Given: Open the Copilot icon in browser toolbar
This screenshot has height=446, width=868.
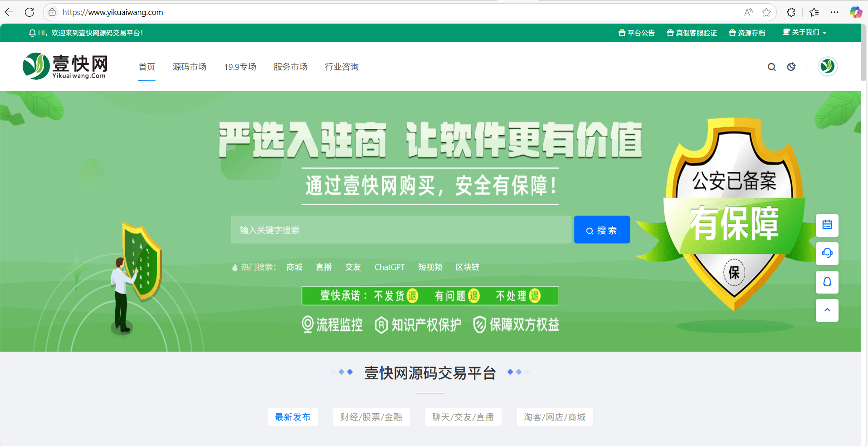Looking at the screenshot, I should [856, 12].
